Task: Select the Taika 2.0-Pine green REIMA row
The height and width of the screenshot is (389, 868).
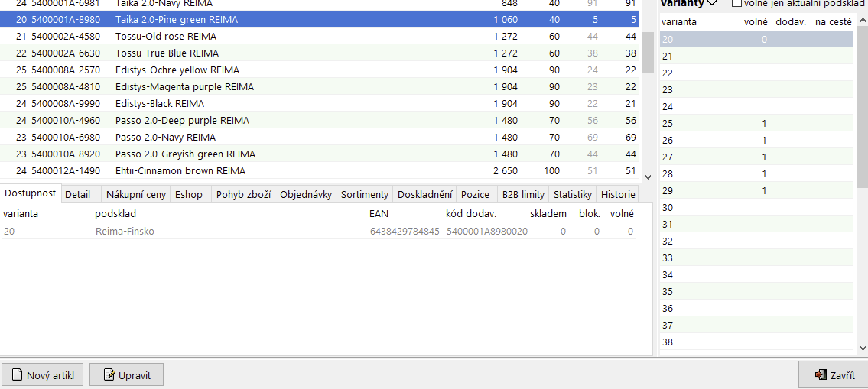Action: [x=319, y=19]
